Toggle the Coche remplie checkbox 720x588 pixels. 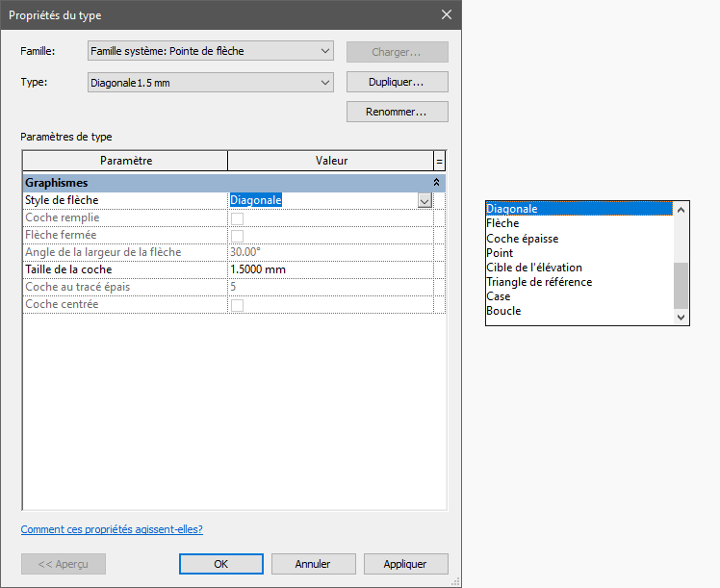237,217
